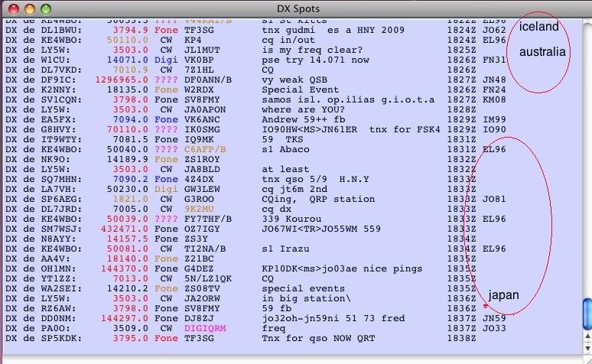The height and width of the screenshot is (364, 592).
Task: Click the 'japan' annotation label
Action: (504, 295)
